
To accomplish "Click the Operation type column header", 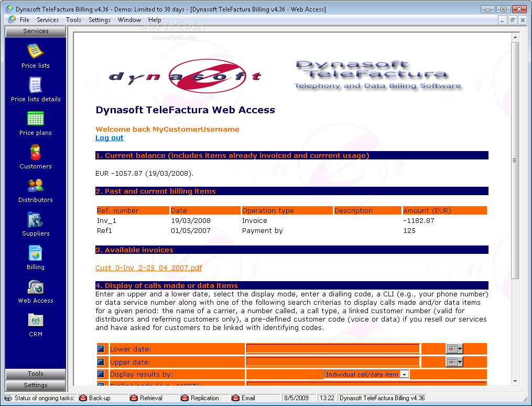I will coord(287,210).
